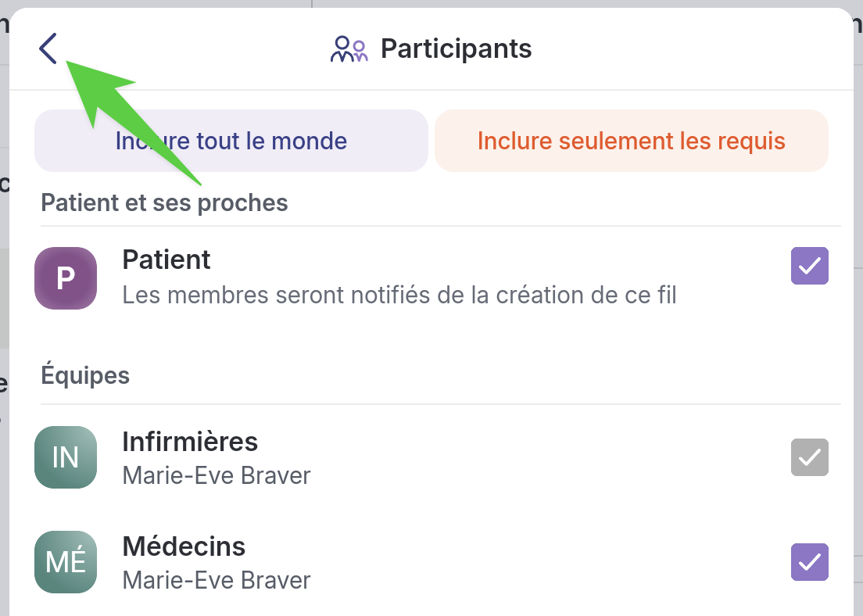Screen dimensions: 863x616
Task: Click the Participants header title text
Action: pos(456,49)
